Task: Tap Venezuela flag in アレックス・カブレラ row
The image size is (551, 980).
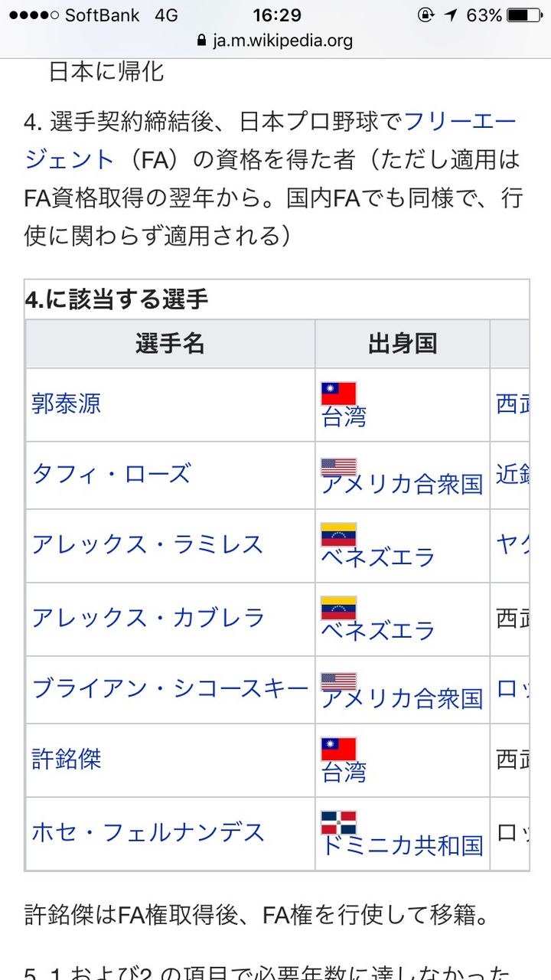Action: click(338, 608)
